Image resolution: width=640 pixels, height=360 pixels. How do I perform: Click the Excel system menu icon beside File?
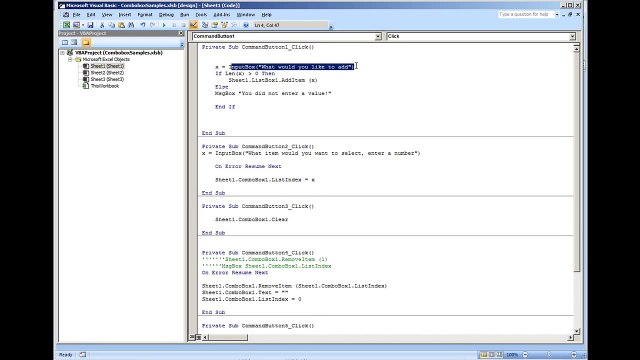pos(66,15)
